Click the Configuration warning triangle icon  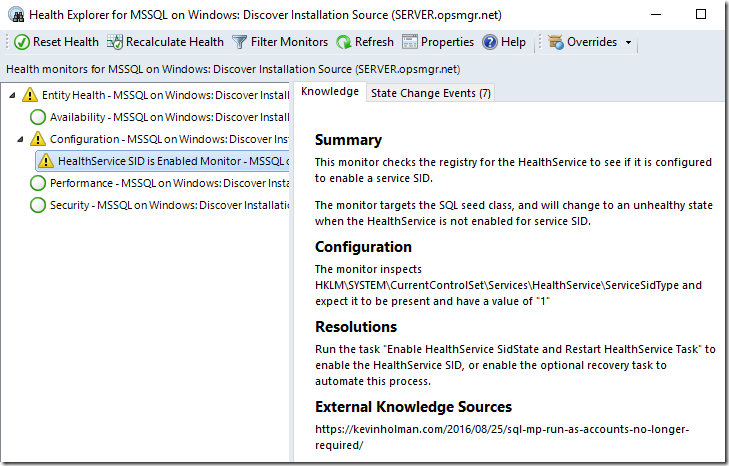click(x=38, y=139)
